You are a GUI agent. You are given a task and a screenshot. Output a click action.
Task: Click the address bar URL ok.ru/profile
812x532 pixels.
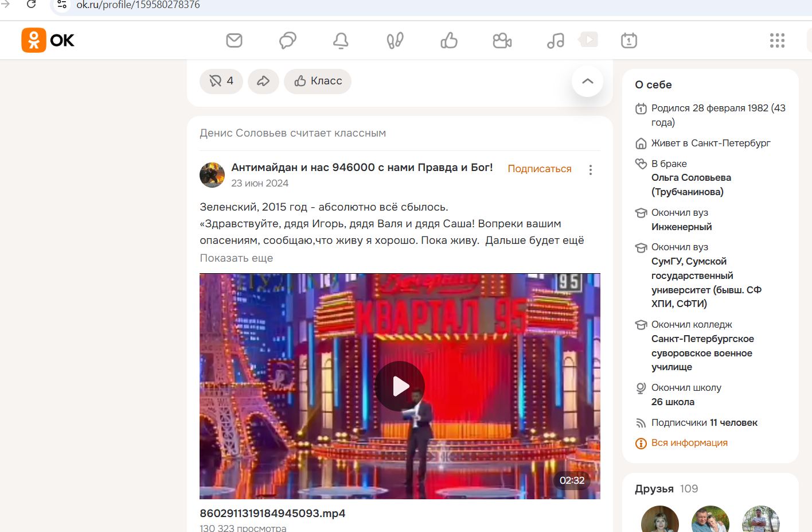pos(138,5)
